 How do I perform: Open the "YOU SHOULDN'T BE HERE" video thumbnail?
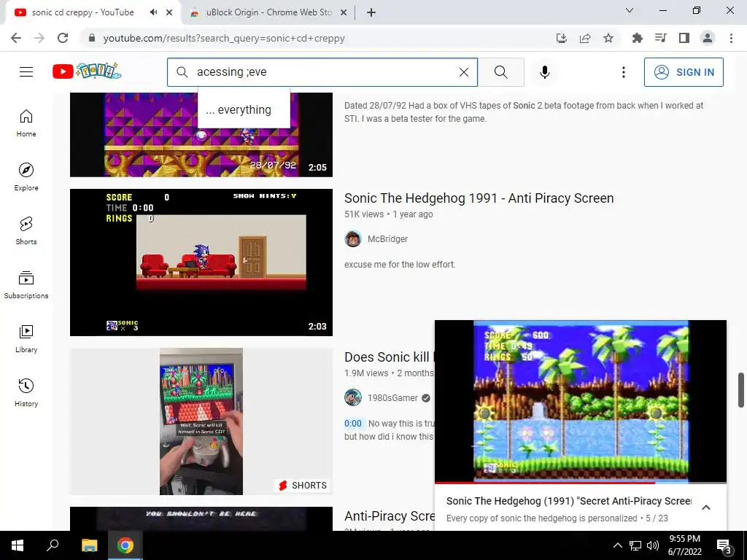pos(201,518)
